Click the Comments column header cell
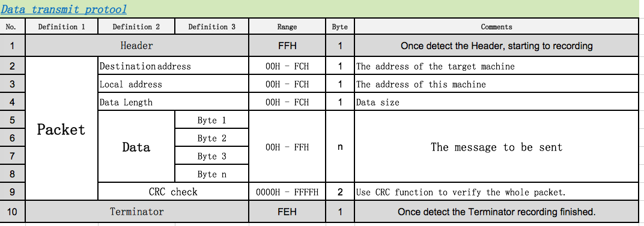 click(x=497, y=26)
